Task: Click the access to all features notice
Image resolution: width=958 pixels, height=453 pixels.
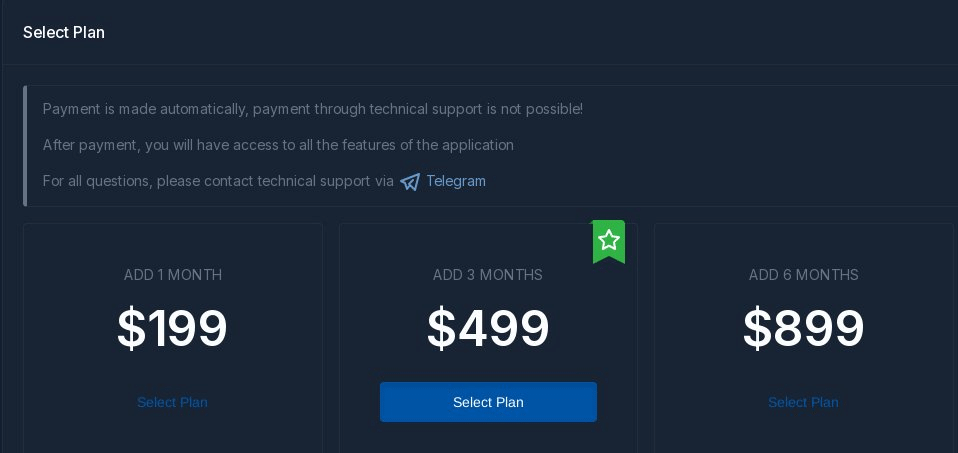Action: click(x=278, y=145)
